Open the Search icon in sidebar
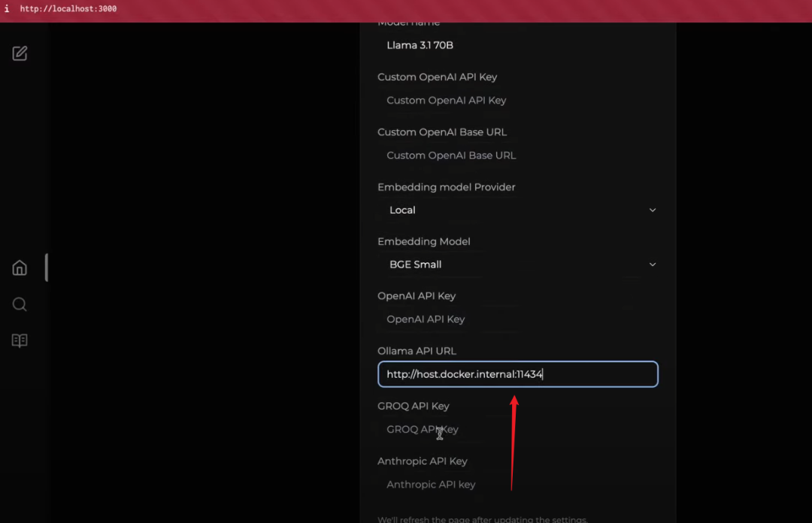The width and height of the screenshot is (812, 523). click(20, 304)
